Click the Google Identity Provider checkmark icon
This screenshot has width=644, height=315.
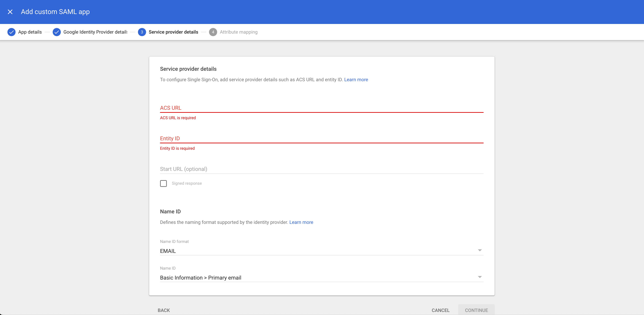tap(57, 32)
